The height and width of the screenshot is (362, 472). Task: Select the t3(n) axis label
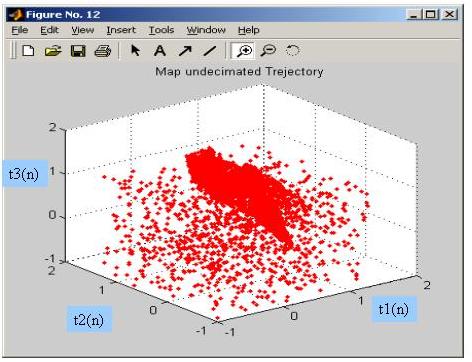tap(25, 173)
